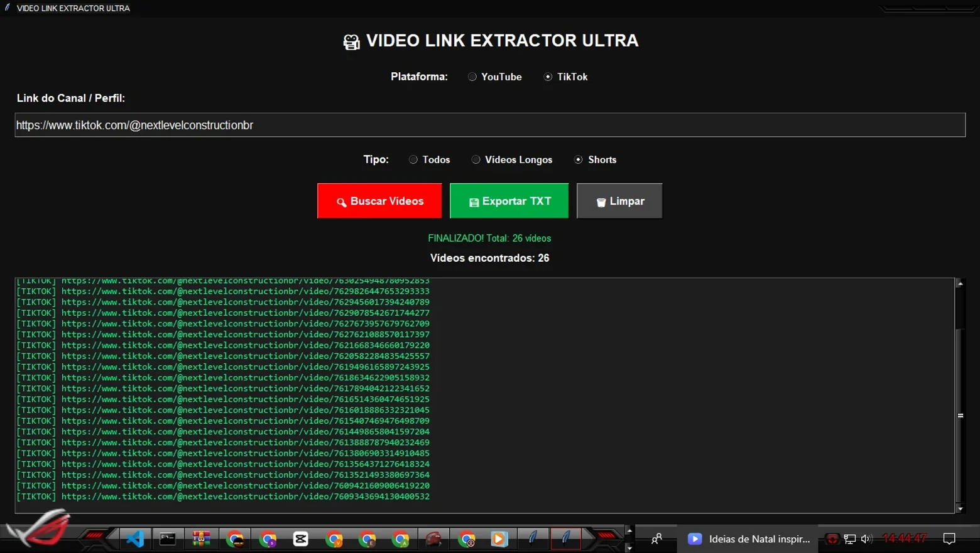Click the feather icon in the title bar
980x553 pixels.
pyautogui.click(x=8, y=8)
